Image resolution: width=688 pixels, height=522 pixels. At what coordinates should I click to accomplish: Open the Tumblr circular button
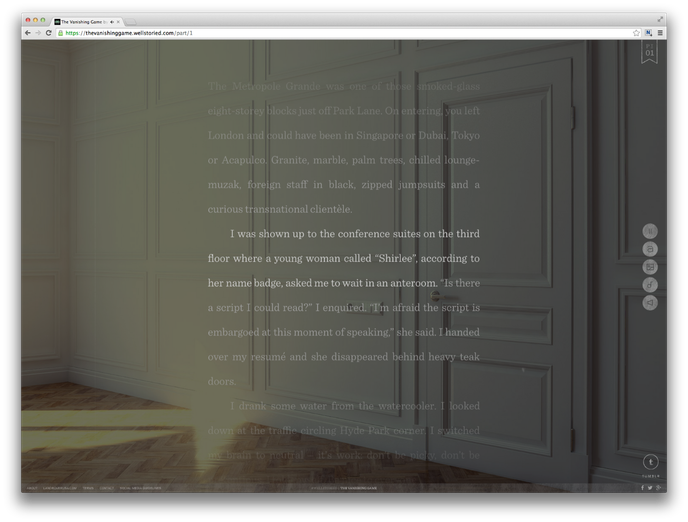pos(650,462)
